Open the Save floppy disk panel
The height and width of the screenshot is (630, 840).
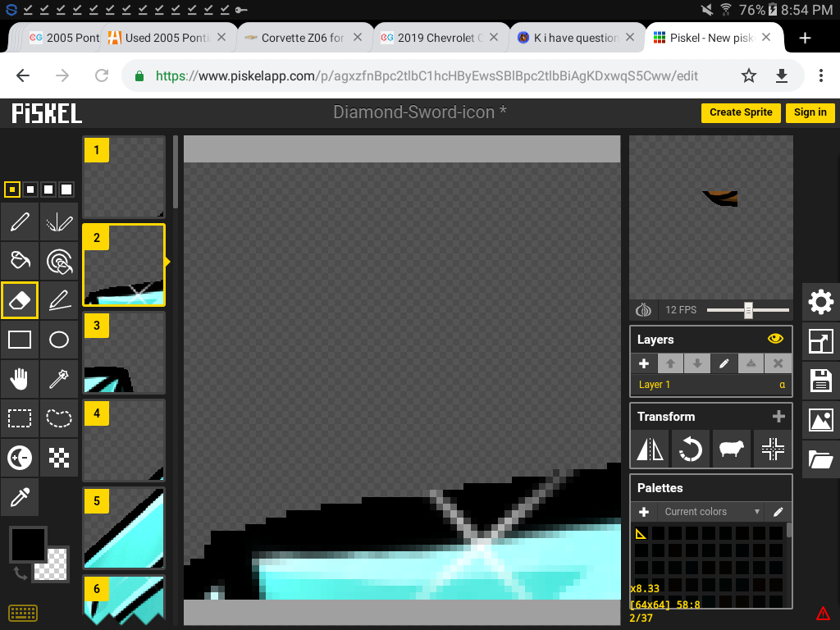click(x=820, y=381)
